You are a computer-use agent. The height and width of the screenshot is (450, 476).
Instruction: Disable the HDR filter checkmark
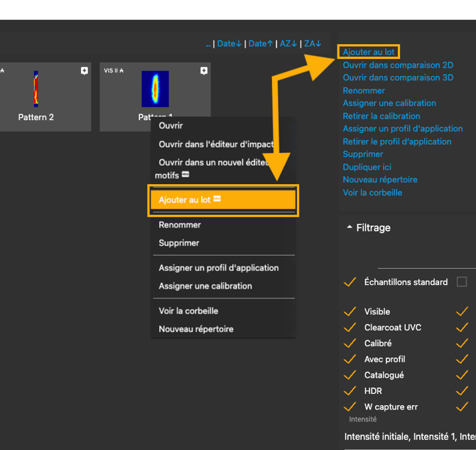click(x=350, y=391)
